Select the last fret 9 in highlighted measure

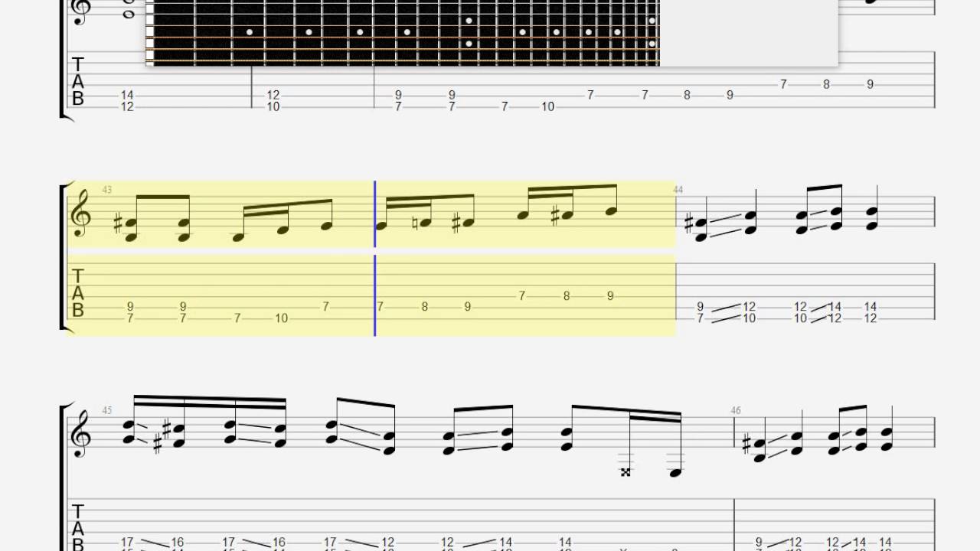(x=610, y=295)
